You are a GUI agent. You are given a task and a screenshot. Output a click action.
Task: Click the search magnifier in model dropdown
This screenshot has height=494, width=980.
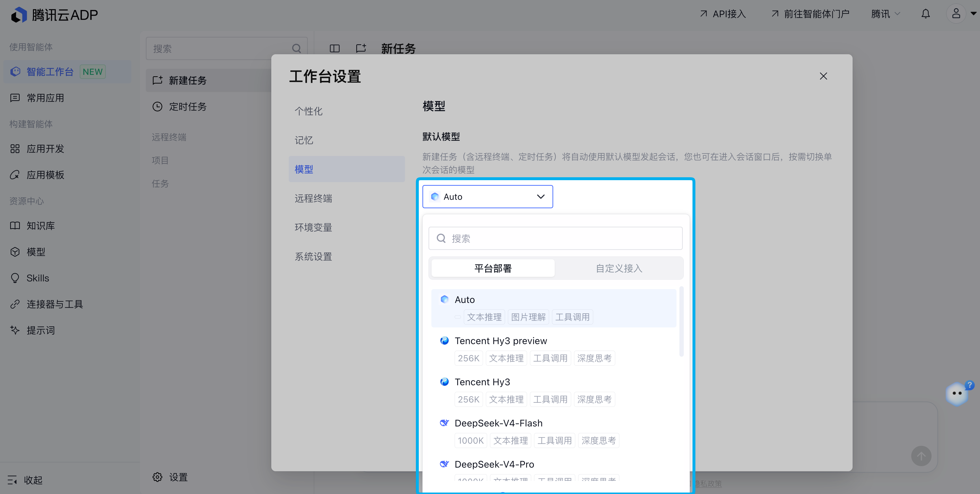(441, 238)
